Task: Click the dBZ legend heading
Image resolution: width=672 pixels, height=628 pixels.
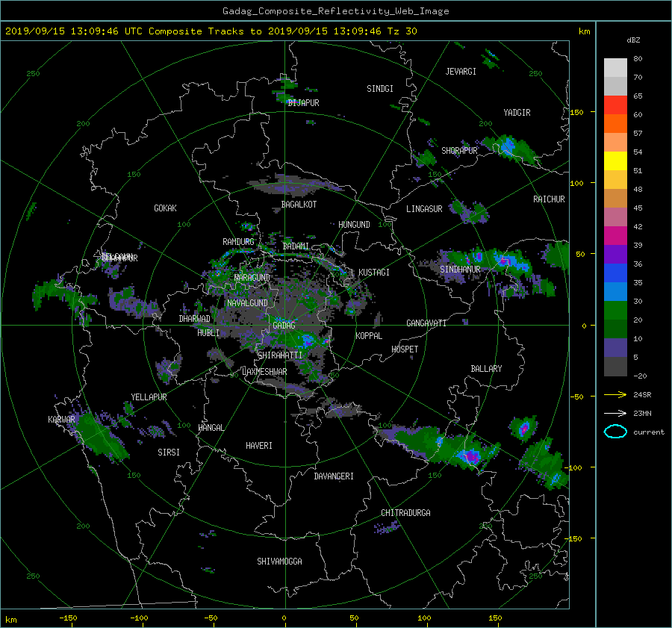Action: tap(633, 40)
